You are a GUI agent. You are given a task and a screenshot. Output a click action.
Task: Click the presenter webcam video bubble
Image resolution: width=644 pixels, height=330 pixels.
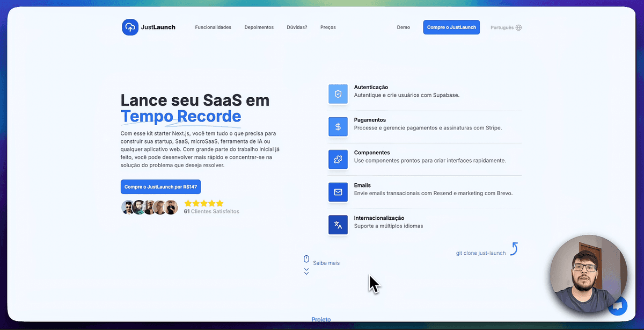(x=589, y=274)
